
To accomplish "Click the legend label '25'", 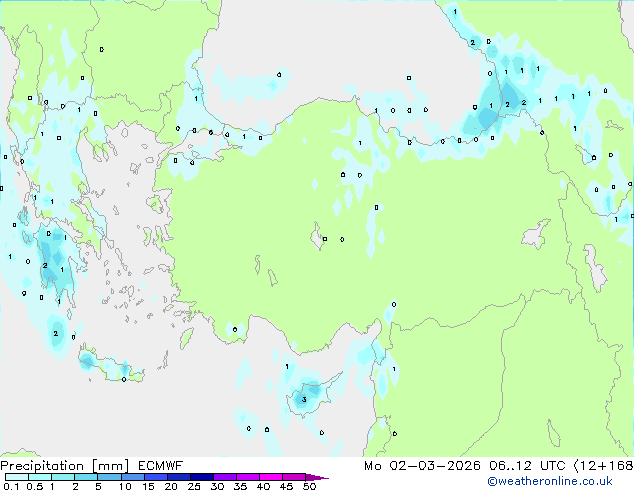I will point(194,486).
